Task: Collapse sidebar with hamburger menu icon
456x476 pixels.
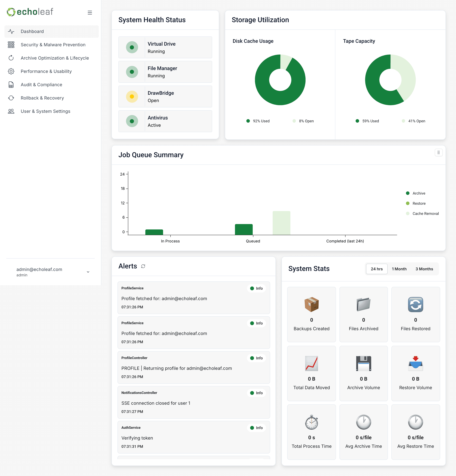Action: (x=90, y=13)
